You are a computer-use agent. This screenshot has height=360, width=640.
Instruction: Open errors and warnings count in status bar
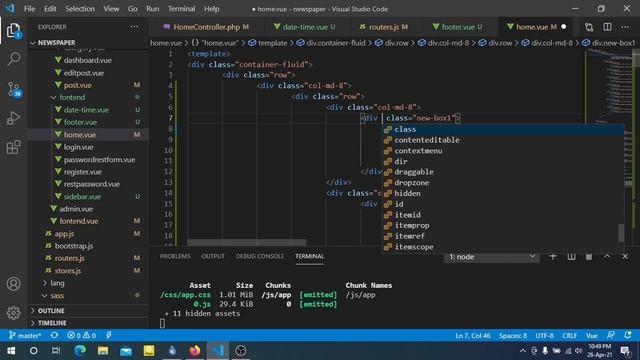pos(81,336)
